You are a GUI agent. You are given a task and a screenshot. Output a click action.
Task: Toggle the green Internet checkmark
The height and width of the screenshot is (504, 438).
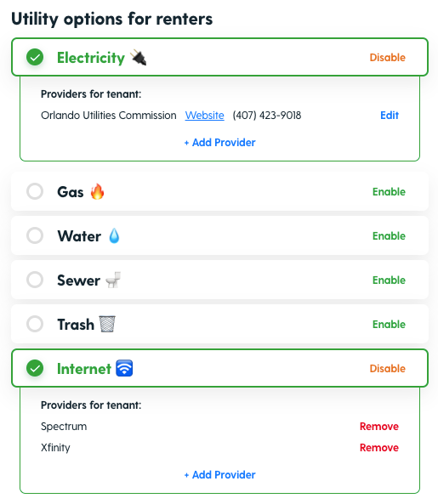coord(35,368)
